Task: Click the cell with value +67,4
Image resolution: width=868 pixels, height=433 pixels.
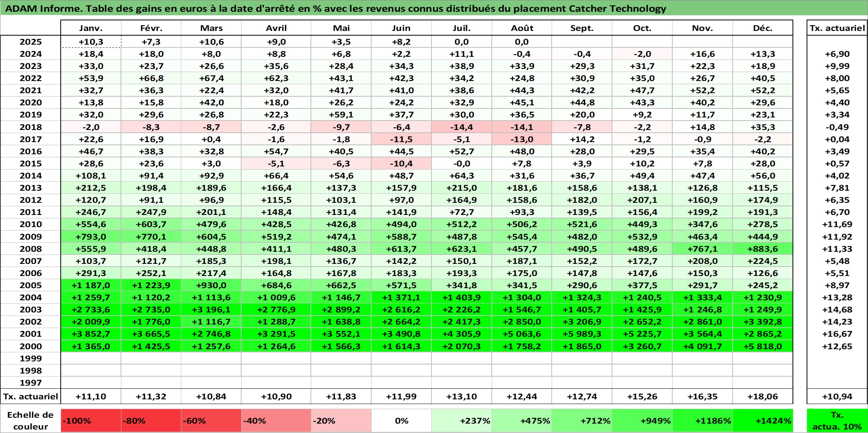Action: pyautogui.click(x=211, y=78)
